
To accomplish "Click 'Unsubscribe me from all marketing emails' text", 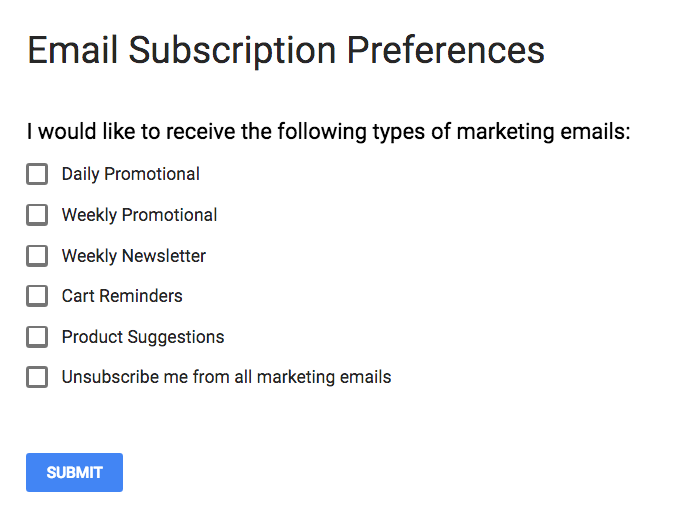I will pyautogui.click(x=226, y=378).
